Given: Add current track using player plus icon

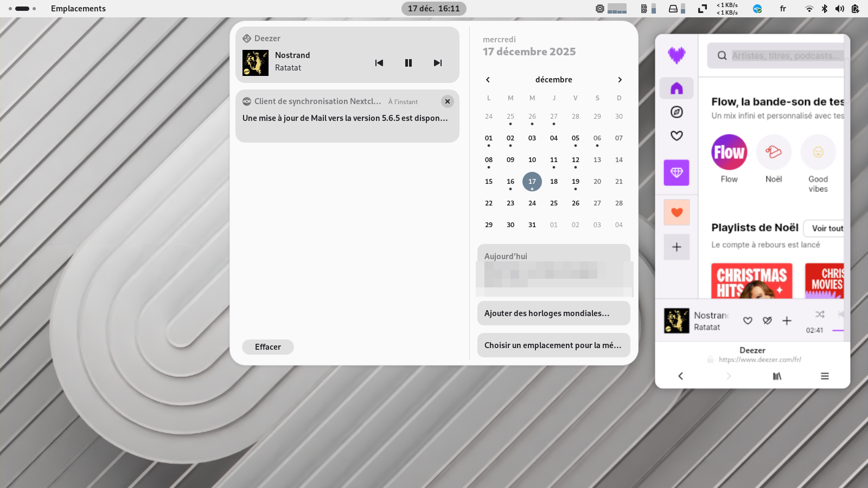Looking at the screenshot, I should pos(787,321).
